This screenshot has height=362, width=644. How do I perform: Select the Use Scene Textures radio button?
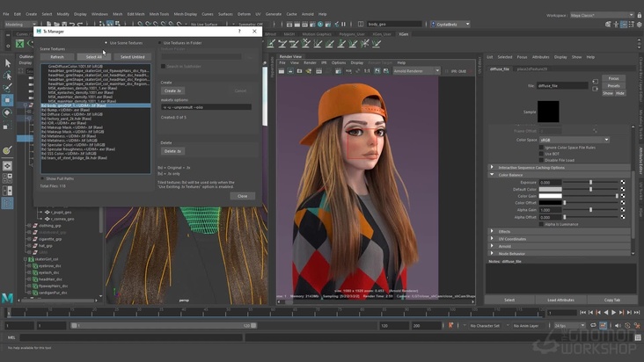pos(107,42)
